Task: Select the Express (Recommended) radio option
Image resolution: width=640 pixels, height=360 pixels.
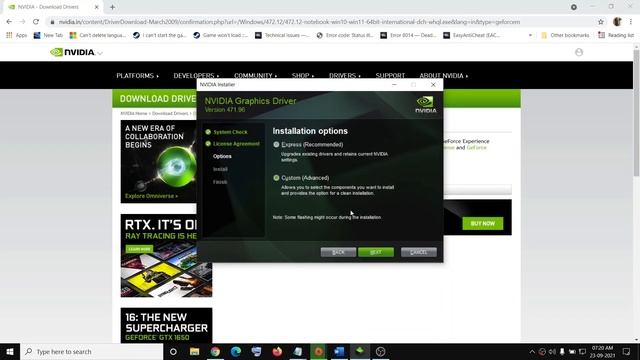Action: pyautogui.click(x=276, y=144)
